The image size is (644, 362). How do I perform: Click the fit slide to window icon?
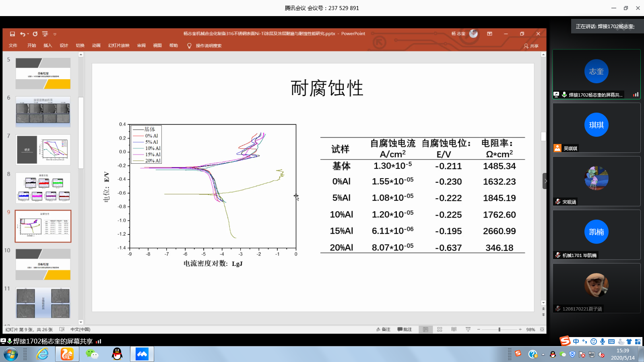point(542,329)
